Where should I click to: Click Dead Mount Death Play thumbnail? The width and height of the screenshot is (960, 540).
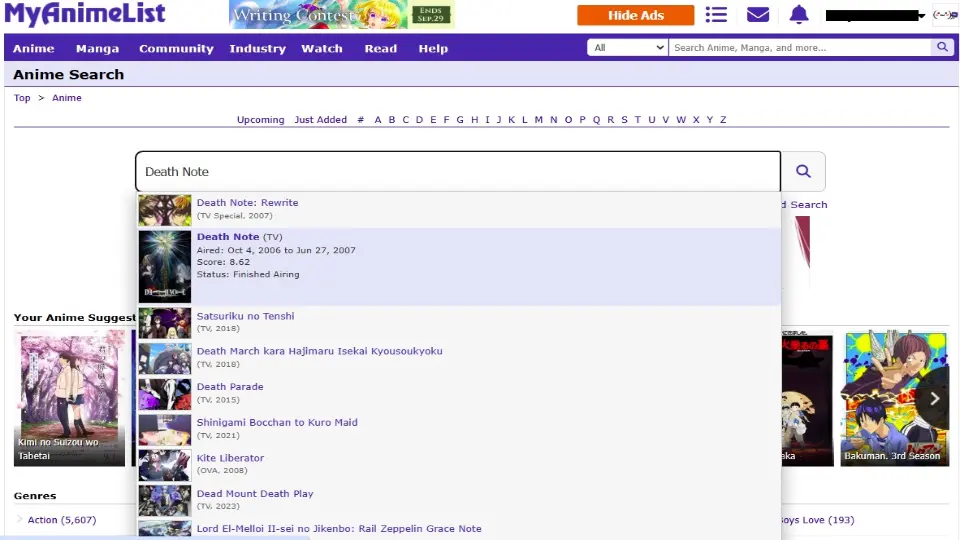point(165,501)
